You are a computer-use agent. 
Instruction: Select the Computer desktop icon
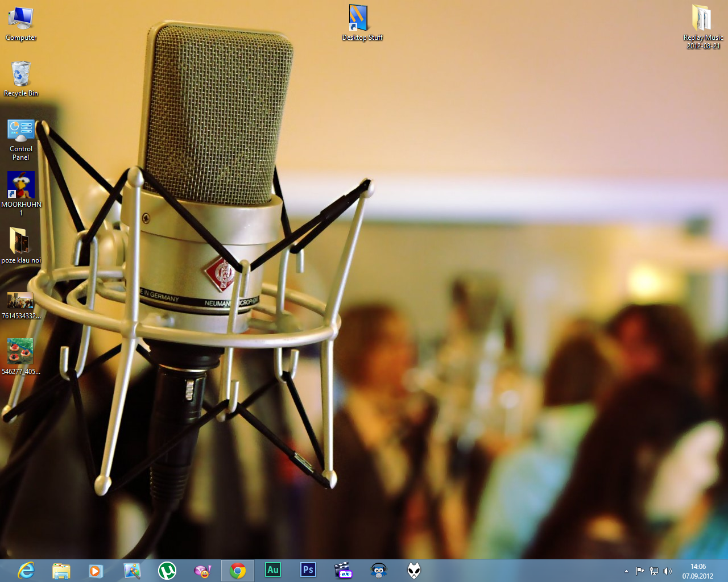click(21, 23)
